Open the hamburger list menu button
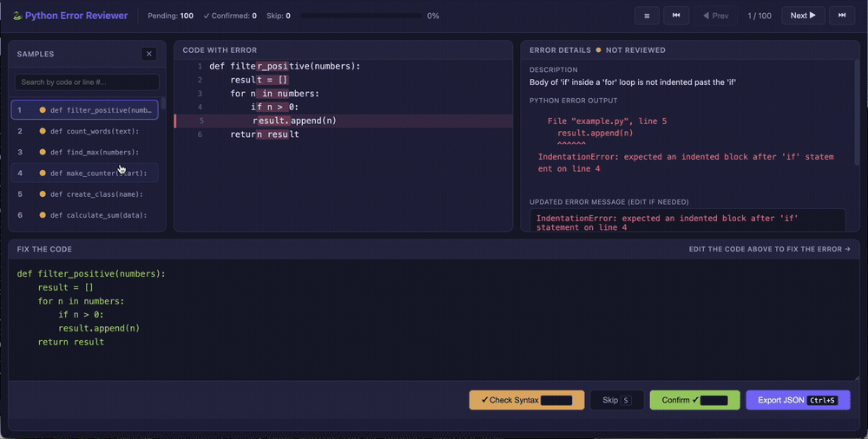The height and width of the screenshot is (439, 868). tap(647, 16)
